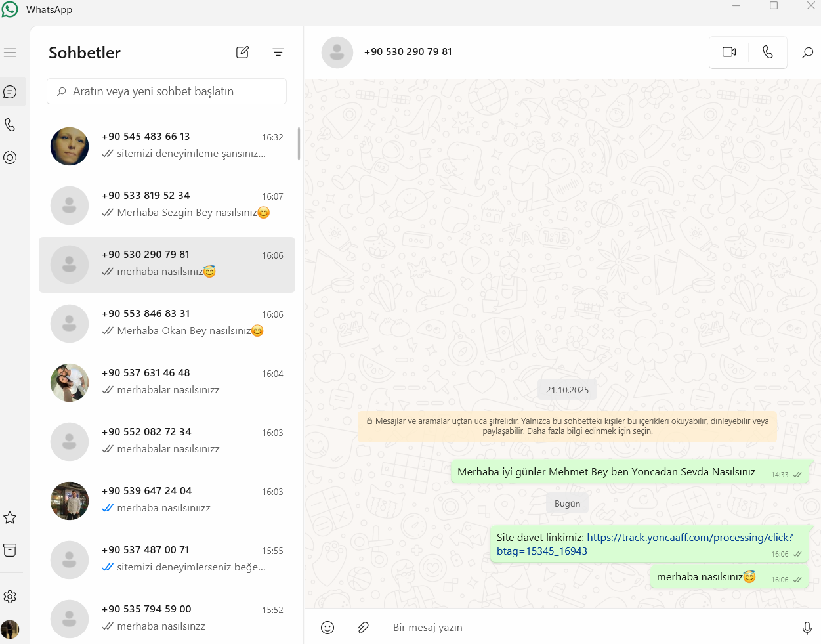Click default avatar of +90 552 082 72 34
Image resolution: width=821 pixels, height=644 pixels.
70,442
